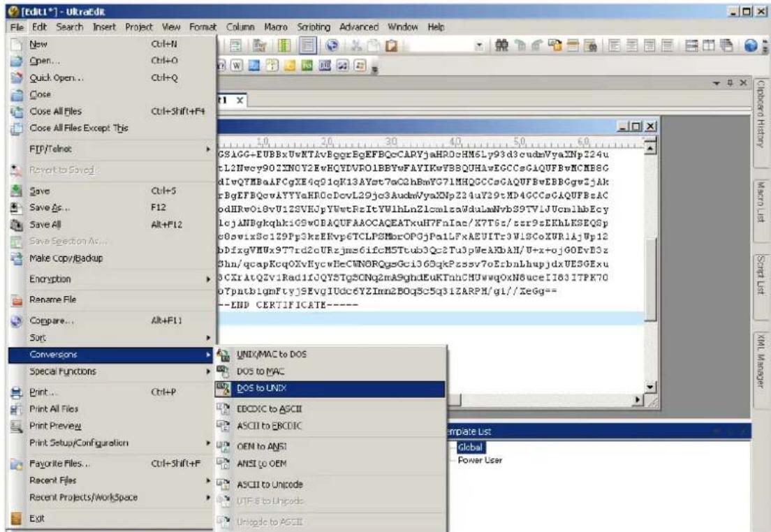Open the Clipboard History side tab

click(x=761, y=121)
